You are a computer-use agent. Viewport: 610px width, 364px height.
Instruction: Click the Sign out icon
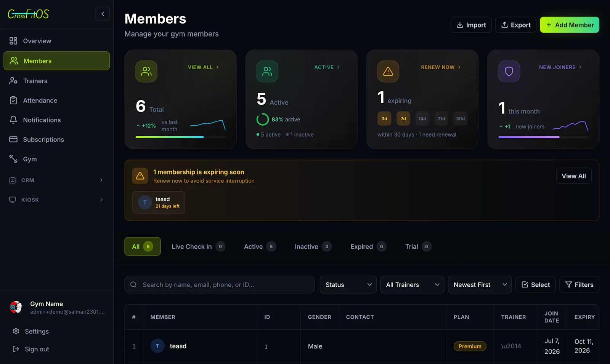tap(16, 349)
